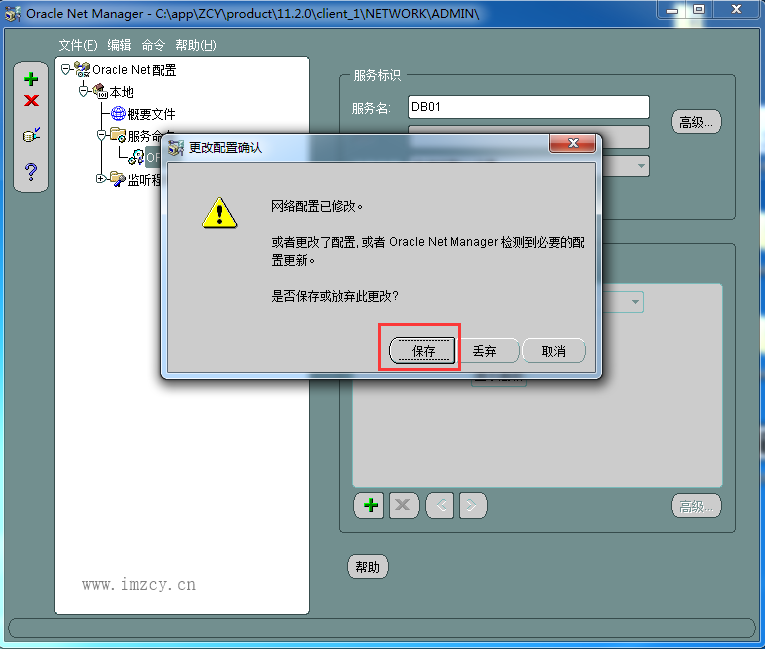Viewport: 765px width, 649px height.
Task: Click 取消 in the confirmation dialog
Action: (554, 351)
